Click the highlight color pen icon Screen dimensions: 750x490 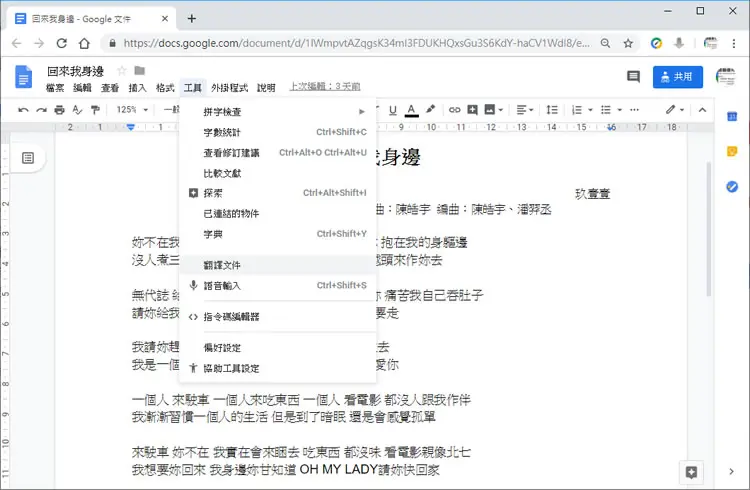coord(430,110)
